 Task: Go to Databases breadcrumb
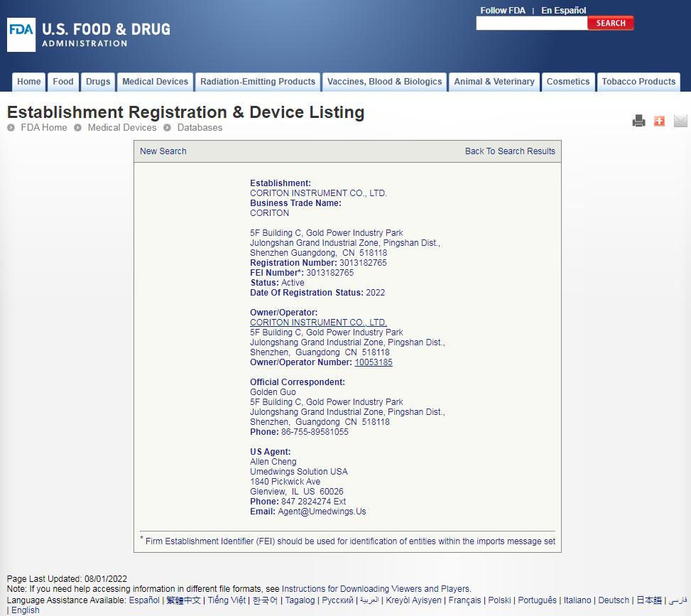(200, 127)
